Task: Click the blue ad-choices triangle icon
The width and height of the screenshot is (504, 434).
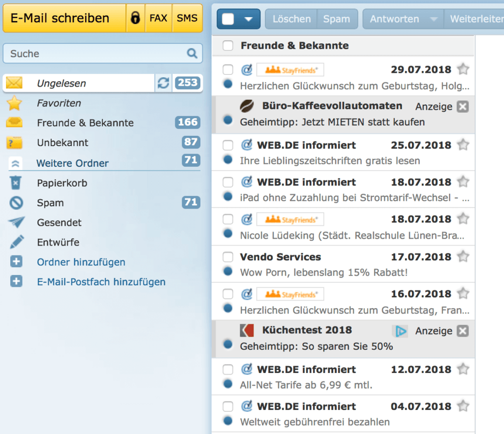Action: pos(401,331)
